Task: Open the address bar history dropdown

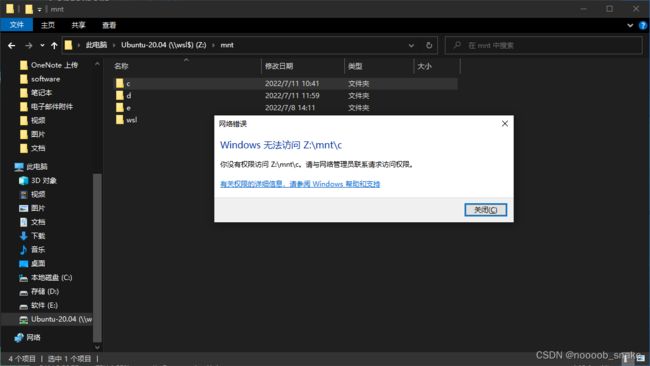Action: [411, 45]
